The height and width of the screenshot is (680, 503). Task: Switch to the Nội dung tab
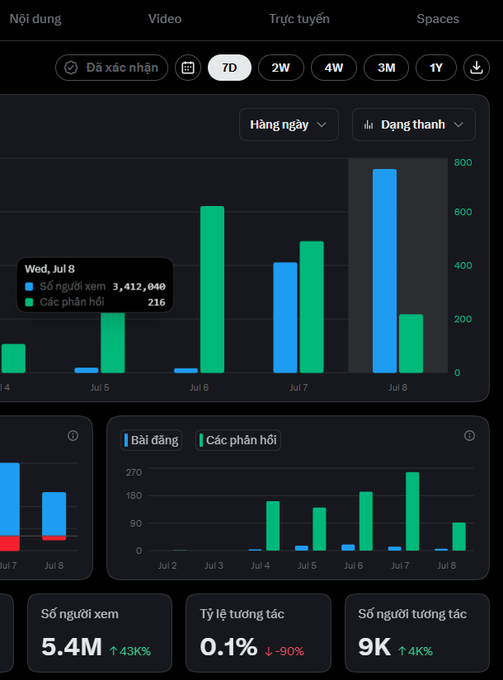pos(36,19)
